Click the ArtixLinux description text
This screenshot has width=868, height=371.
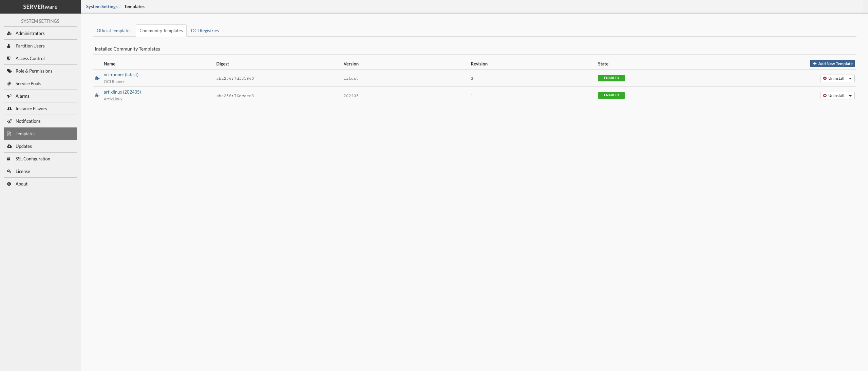tap(113, 99)
